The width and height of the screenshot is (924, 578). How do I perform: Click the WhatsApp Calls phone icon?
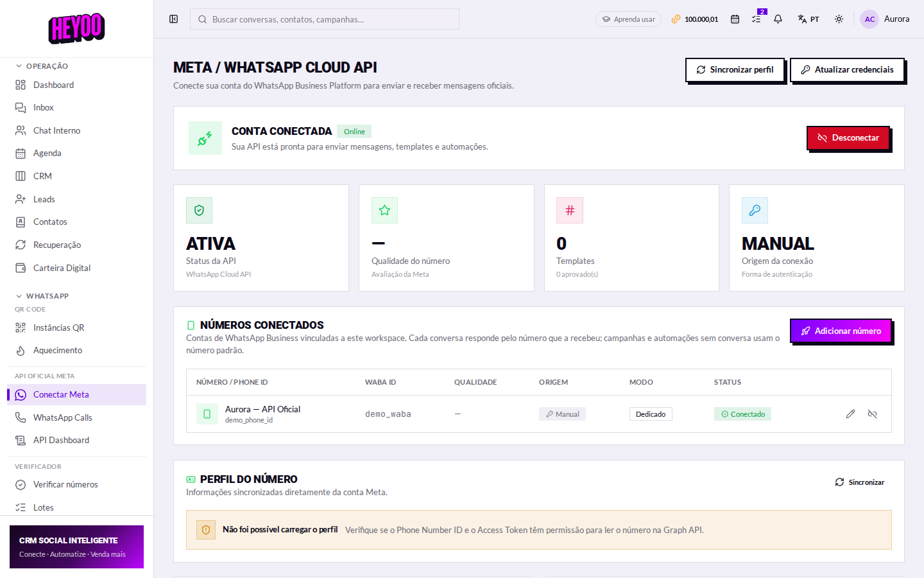[21, 417]
